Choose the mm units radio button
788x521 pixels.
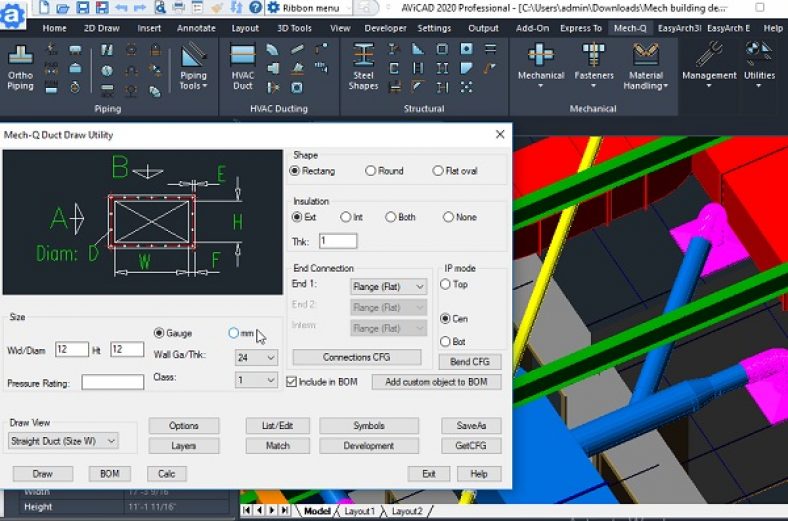coord(234,333)
